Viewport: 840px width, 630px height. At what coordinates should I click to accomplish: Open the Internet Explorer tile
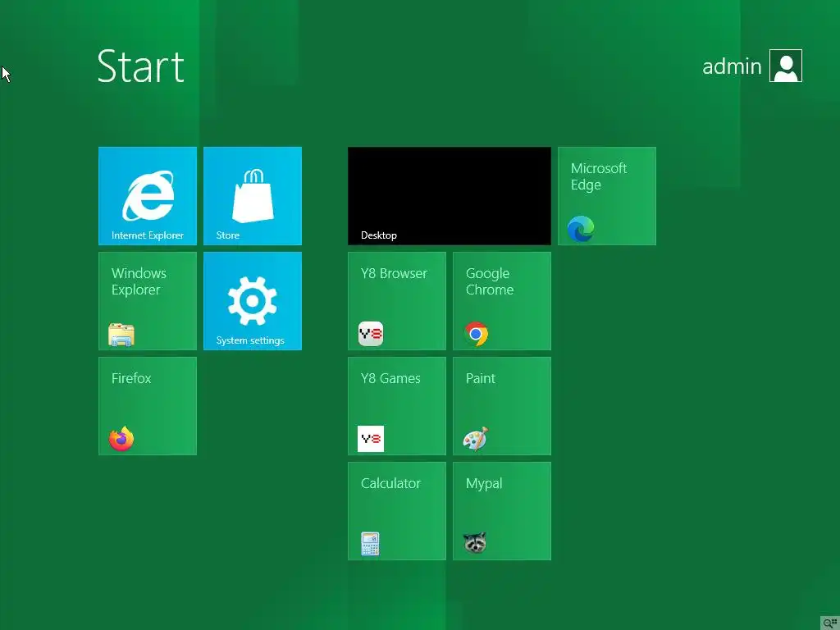[148, 195]
